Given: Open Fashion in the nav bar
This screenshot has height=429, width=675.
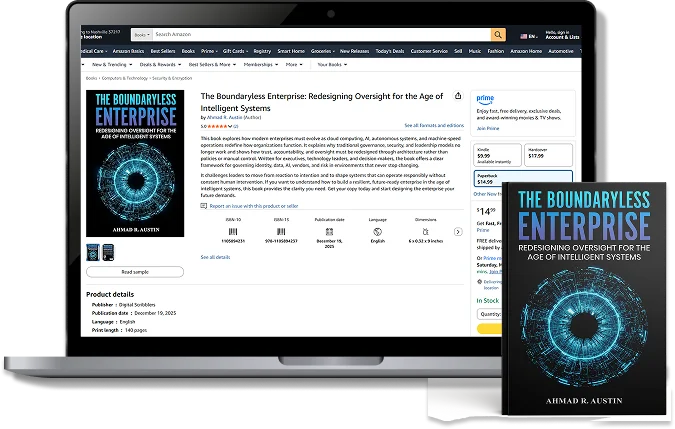Looking at the screenshot, I should [495, 51].
